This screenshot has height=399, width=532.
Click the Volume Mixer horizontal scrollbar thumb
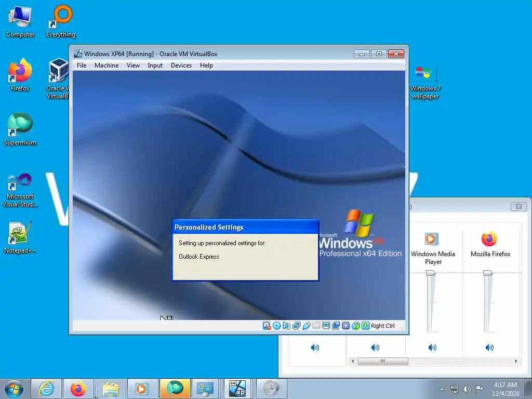click(x=383, y=362)
